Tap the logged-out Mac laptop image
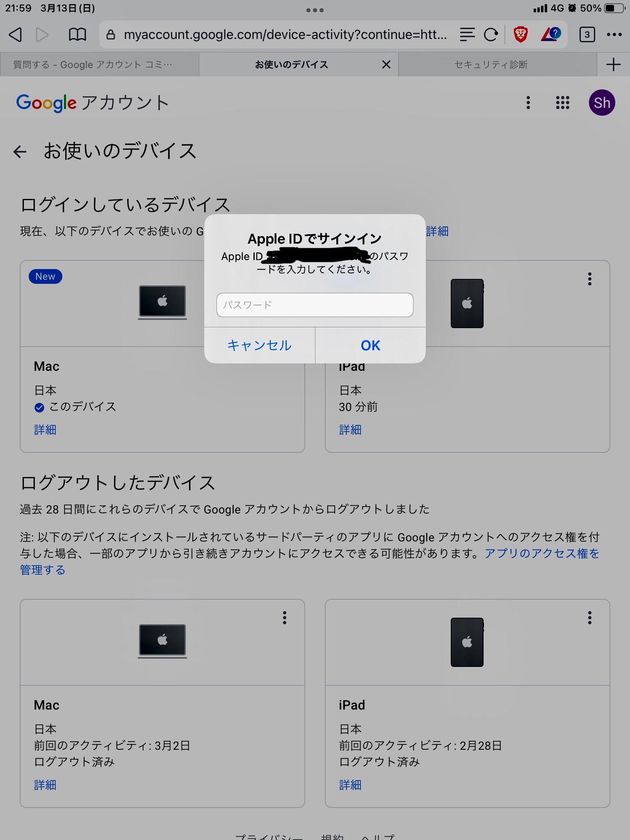 (x=162, y=641)
